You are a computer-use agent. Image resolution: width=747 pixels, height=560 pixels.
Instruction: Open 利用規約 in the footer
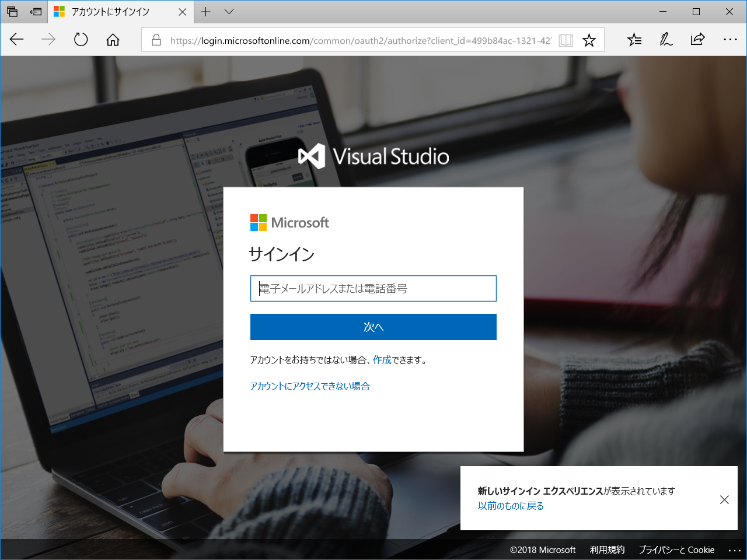pos(607,549)
